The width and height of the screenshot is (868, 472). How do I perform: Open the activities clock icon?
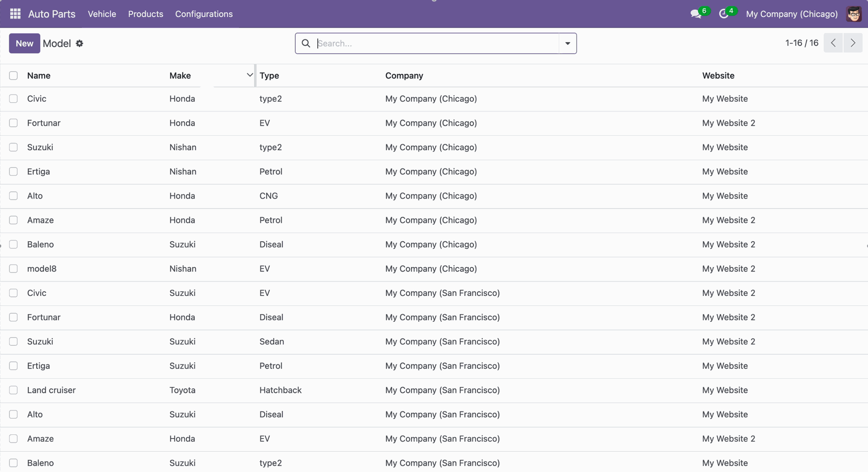point(723,14)
